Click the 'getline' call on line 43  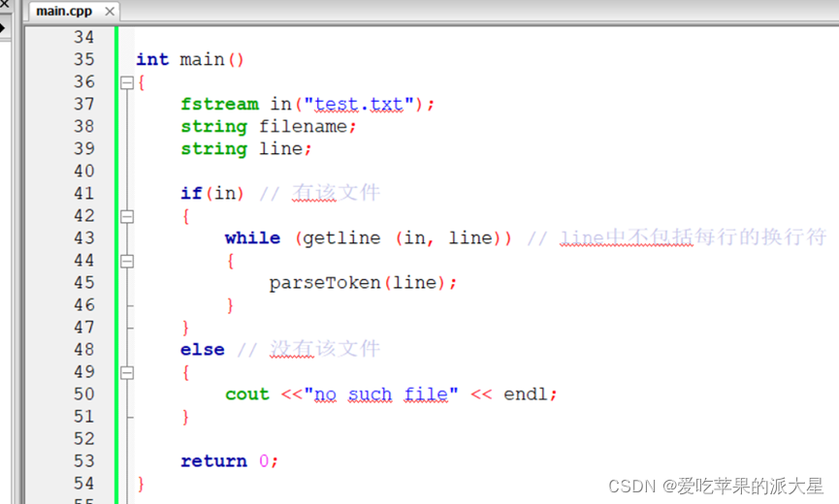pyautogui.click(x=342, y=237)
